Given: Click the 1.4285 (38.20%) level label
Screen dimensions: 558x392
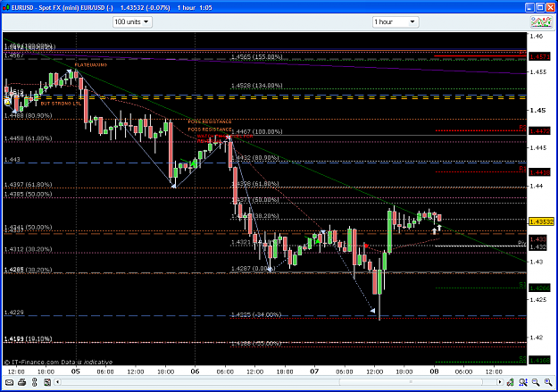Looking at the screenshot, I should [x=28, y=270].
